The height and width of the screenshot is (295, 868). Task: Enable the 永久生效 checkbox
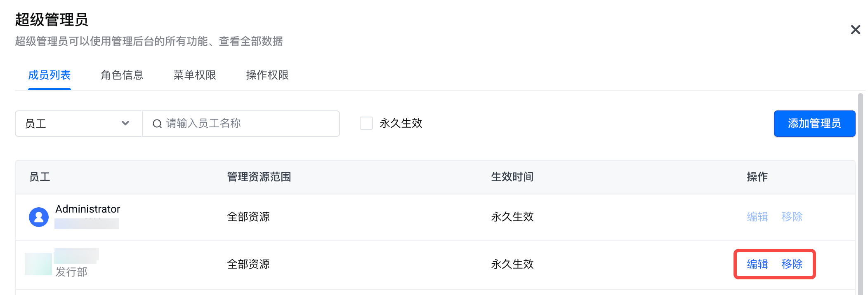coord(366,123)
